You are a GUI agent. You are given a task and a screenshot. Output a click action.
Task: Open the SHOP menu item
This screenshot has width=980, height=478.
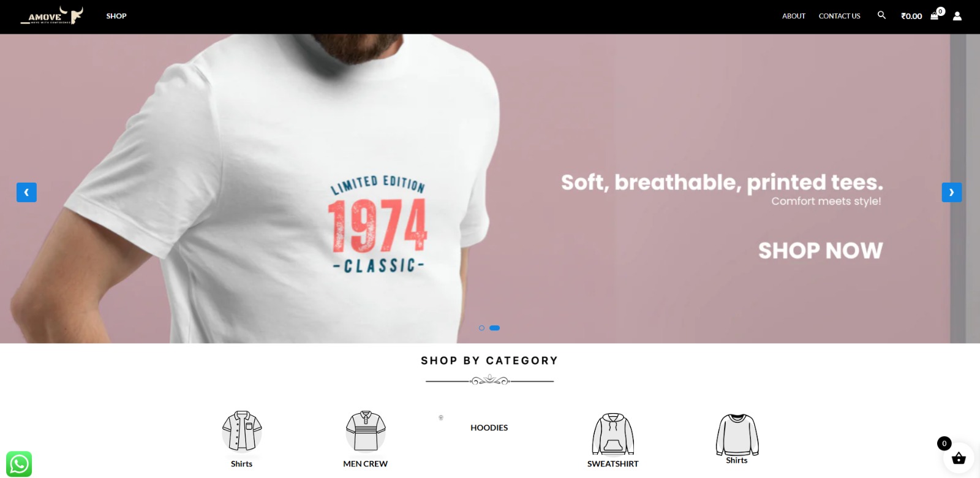116,16
